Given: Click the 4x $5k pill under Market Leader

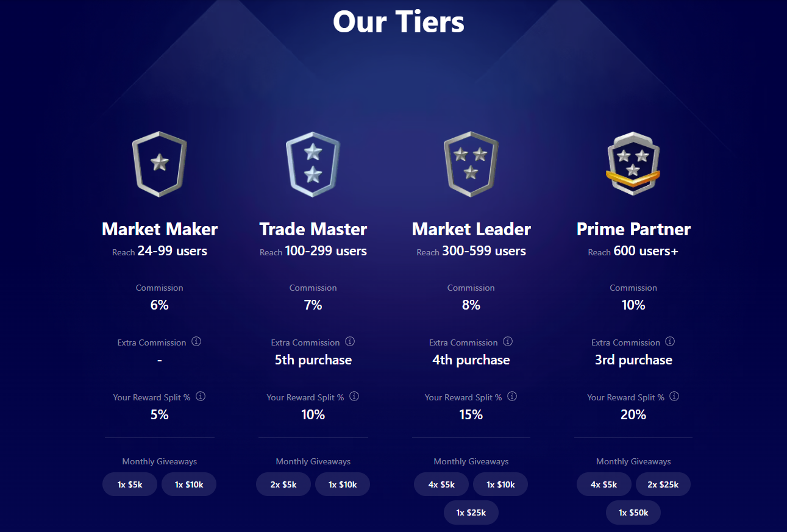Looking at the screenshot, I should (x=441, y=484).
